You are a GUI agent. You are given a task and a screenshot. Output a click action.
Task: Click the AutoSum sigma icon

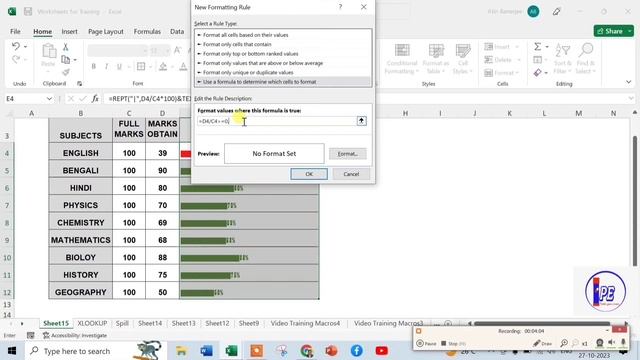[538, 47]
